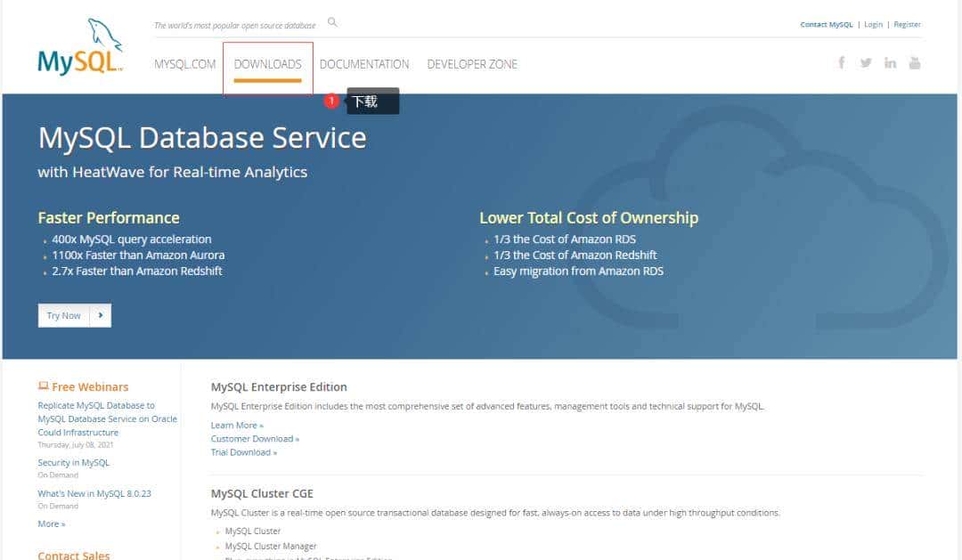Switch to the DOWNLOADS menu item
962x560 pixels.
267,63
